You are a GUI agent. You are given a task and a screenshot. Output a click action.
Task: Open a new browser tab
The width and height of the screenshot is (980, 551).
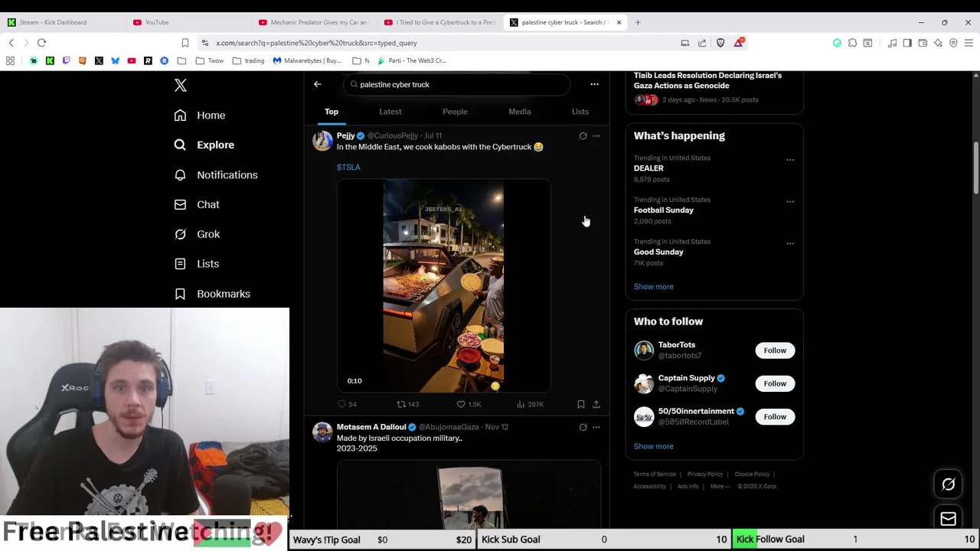(638, 22)
